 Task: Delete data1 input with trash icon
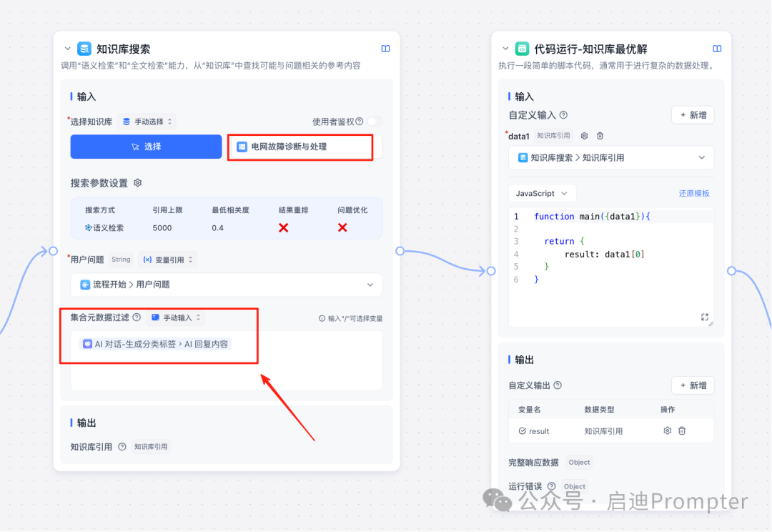point(600,136)
